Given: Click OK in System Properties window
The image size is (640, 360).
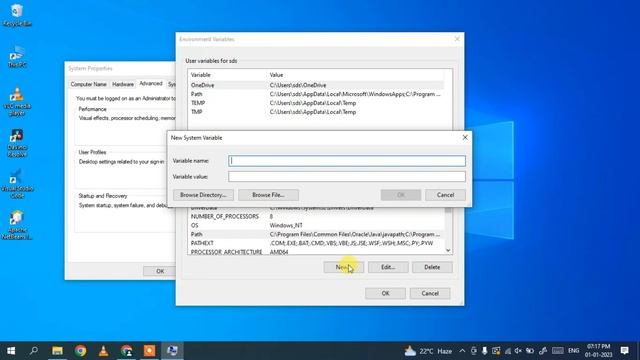Looking at the screenshot, I should [x=160, y=271].
